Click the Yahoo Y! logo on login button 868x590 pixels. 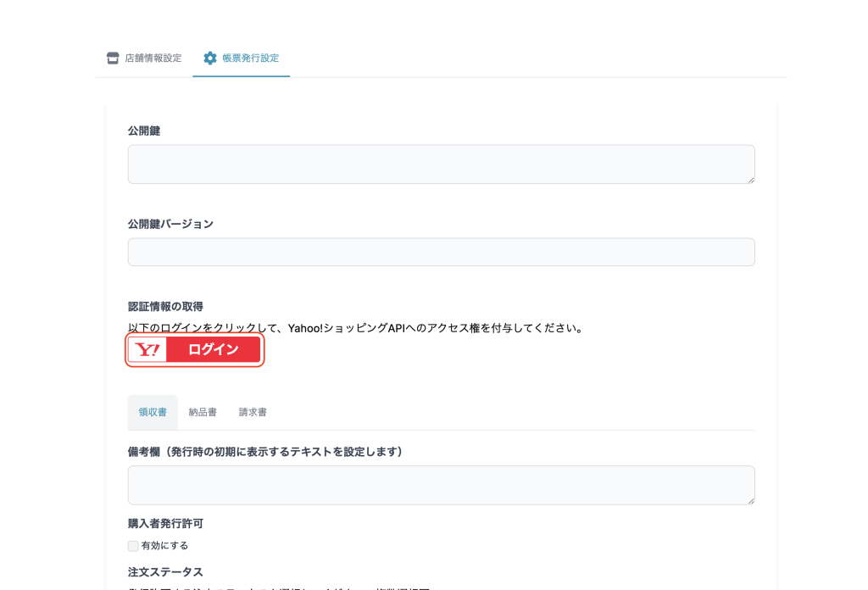148,350
